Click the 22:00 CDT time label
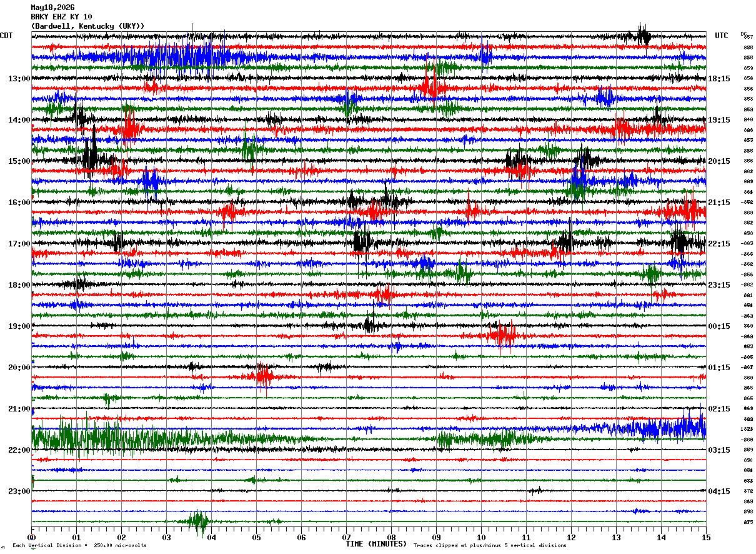The height and width of the screenshot is (554, 756). tap(19, 450)
